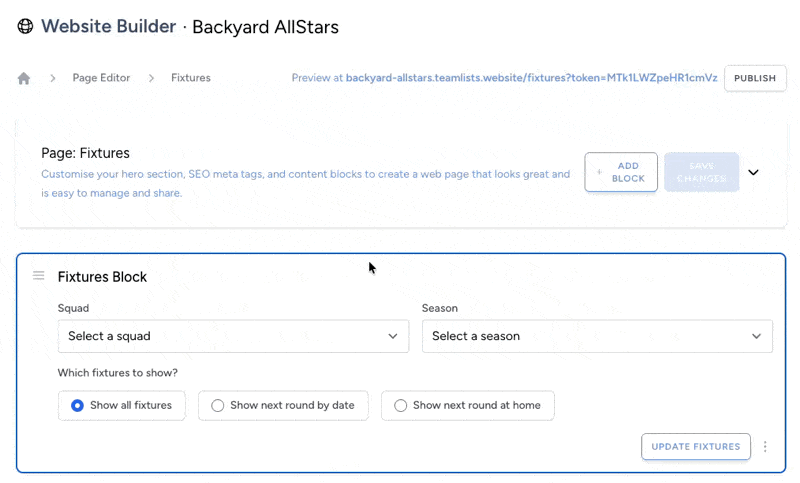Viewport: 800px width, 483px height.
Task: Open the Fixtures Block three-dot menu
Action: tap(765, 447)
